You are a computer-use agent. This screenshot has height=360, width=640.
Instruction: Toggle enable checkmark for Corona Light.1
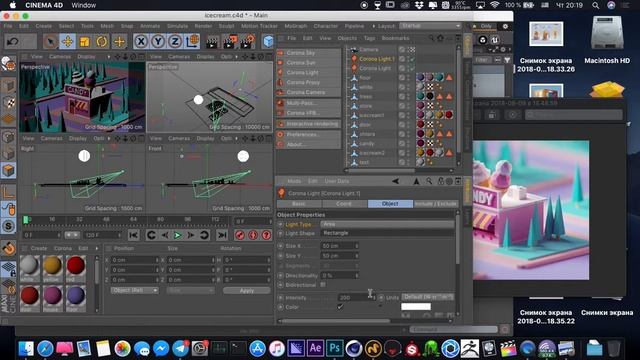pyautogui.click(x=413, y=59)
